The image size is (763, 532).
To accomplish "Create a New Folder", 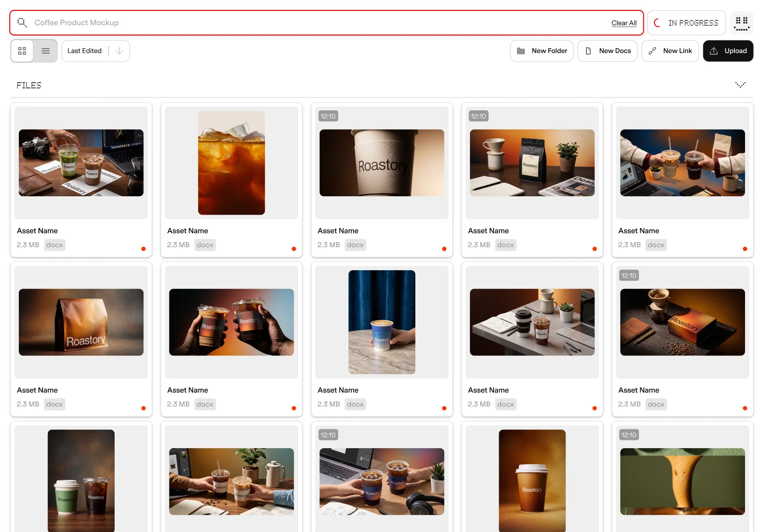I will coord(541,51).
